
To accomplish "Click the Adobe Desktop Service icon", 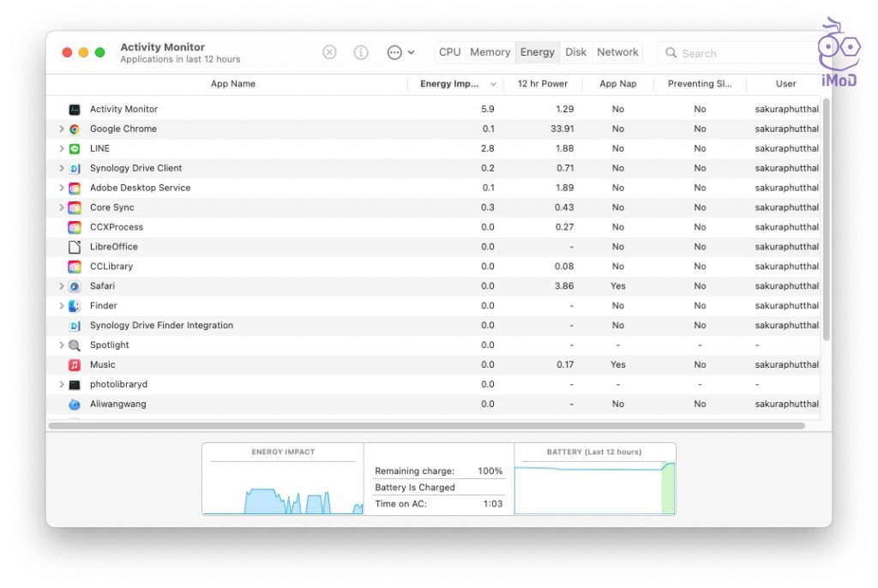I will point(75,188).
